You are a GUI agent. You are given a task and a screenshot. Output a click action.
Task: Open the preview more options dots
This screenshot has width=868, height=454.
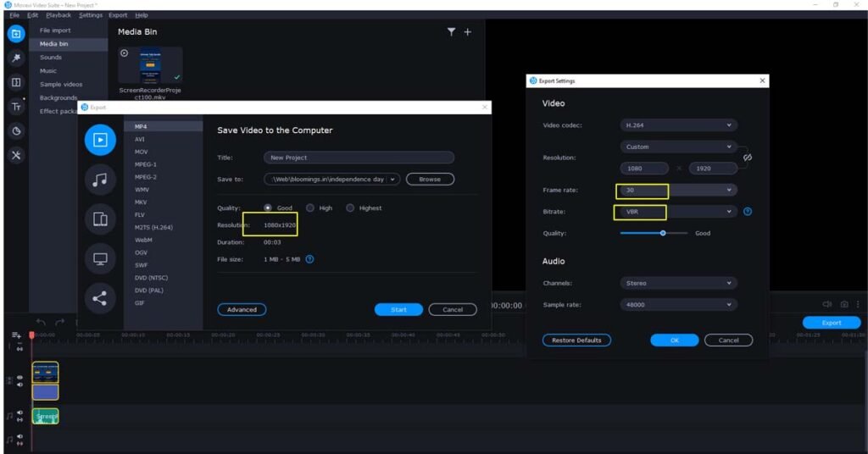(858, 304)
